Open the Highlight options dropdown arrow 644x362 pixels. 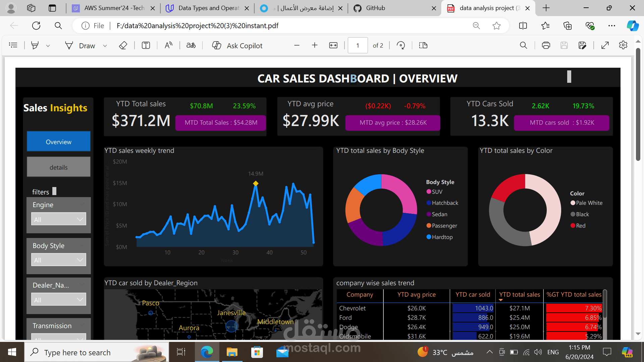(48, 46)
